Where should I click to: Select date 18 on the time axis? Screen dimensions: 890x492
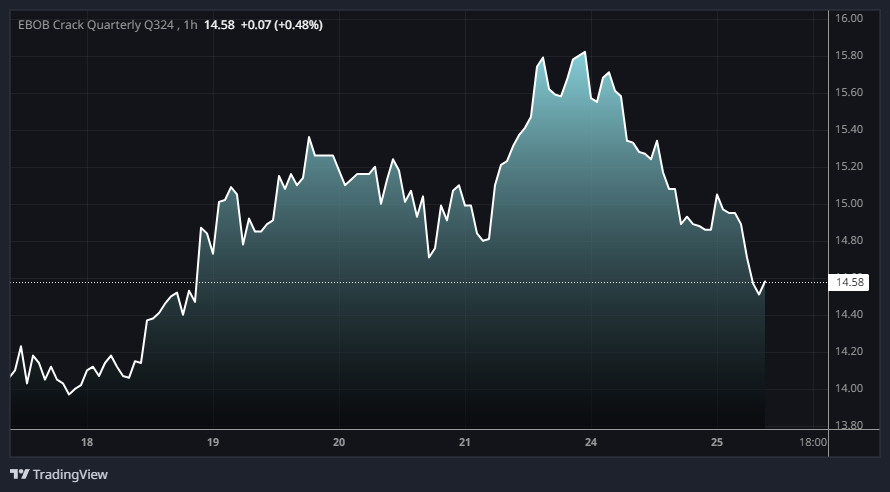click(x=87, y=442)
